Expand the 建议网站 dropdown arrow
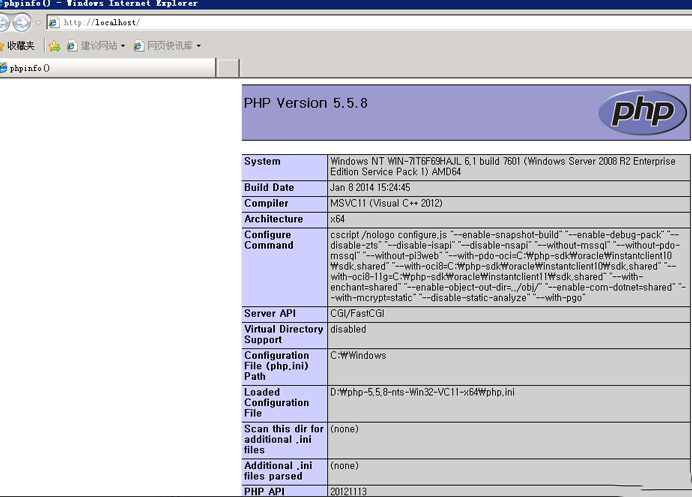 (x=123, y=46)
